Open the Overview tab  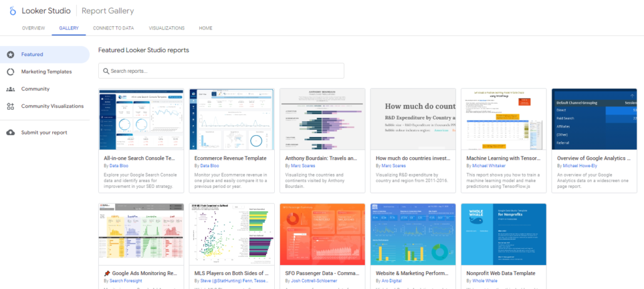pyautogui.click(x=33, y=28)
